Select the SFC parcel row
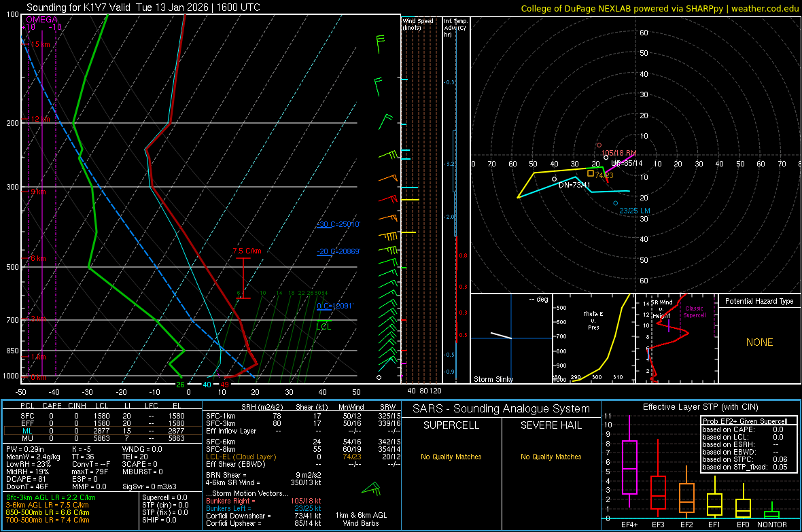Screen dimensions: 802x532 tap(103, 416)
